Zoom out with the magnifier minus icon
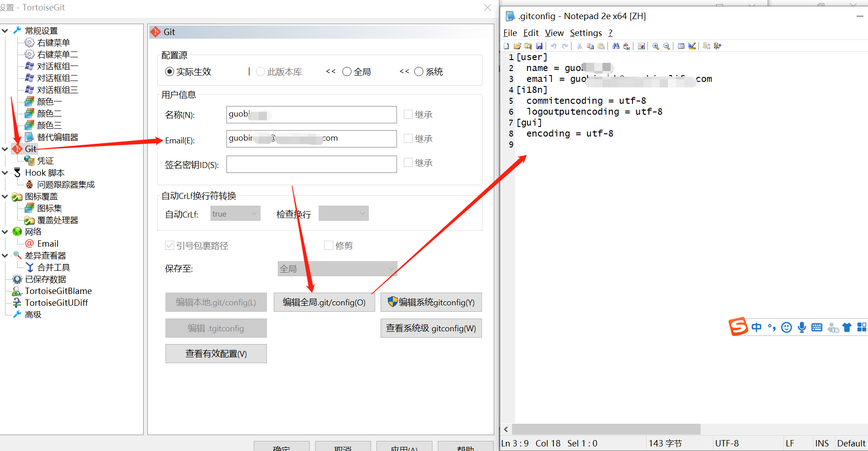 click(667, 46)
